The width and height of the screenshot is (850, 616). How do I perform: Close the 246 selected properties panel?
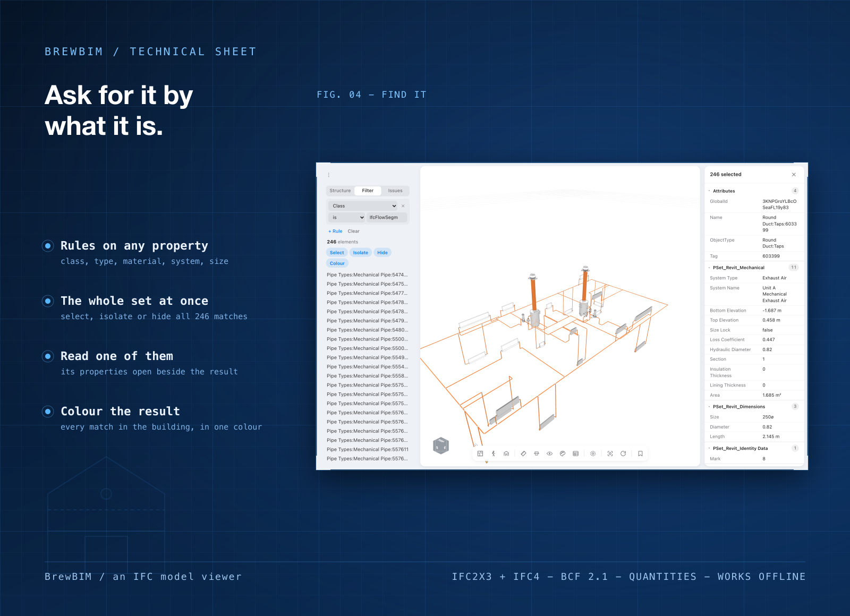click(794, 175)
